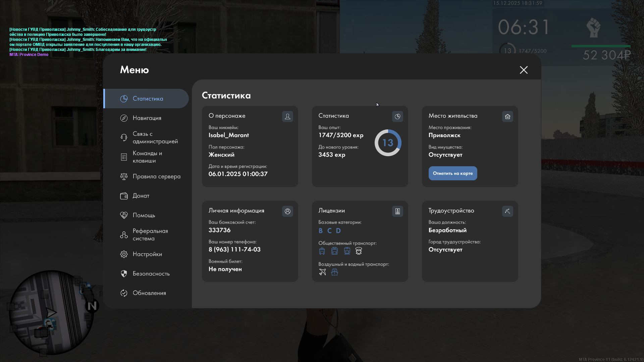Open the Навигация menu section
The image size is (644, 362).
point(147,118)
